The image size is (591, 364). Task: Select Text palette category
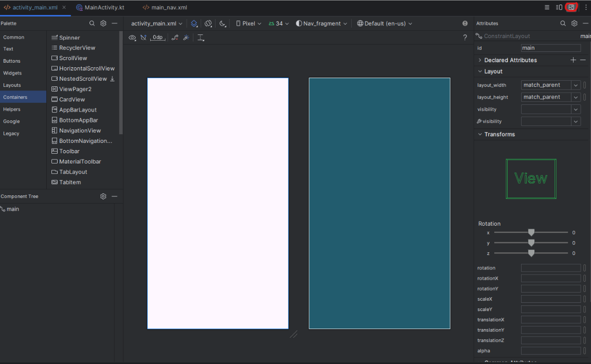8,49
